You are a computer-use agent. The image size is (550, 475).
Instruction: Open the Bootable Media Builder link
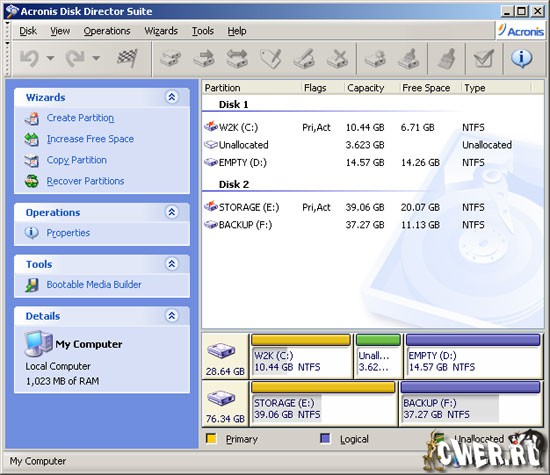94,285
